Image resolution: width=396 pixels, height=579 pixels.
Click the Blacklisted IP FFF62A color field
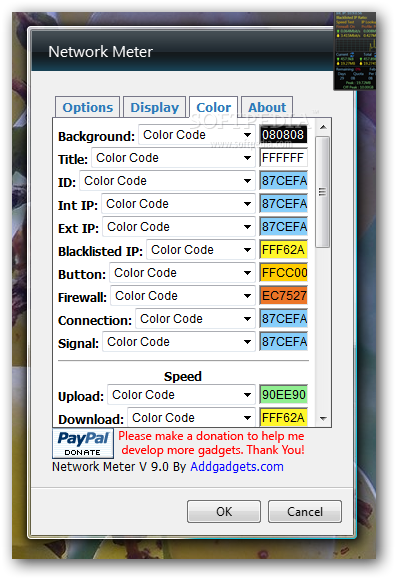[283, 250]
